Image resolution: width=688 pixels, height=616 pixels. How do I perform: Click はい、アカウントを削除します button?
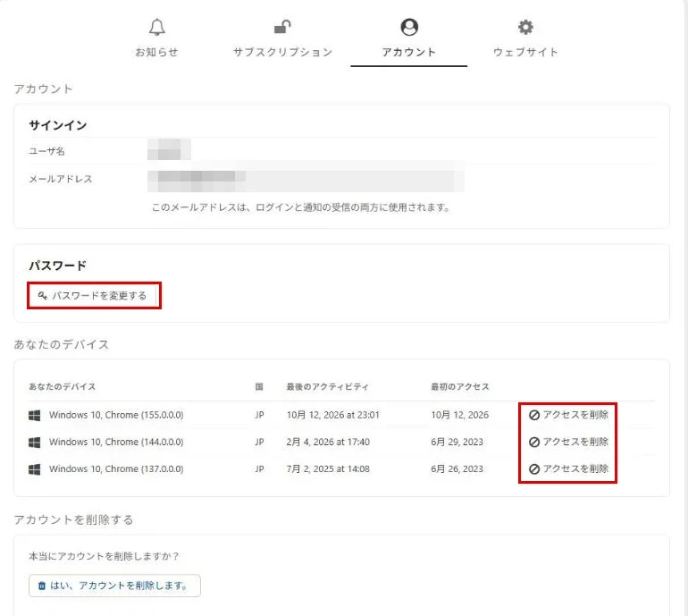114,586
